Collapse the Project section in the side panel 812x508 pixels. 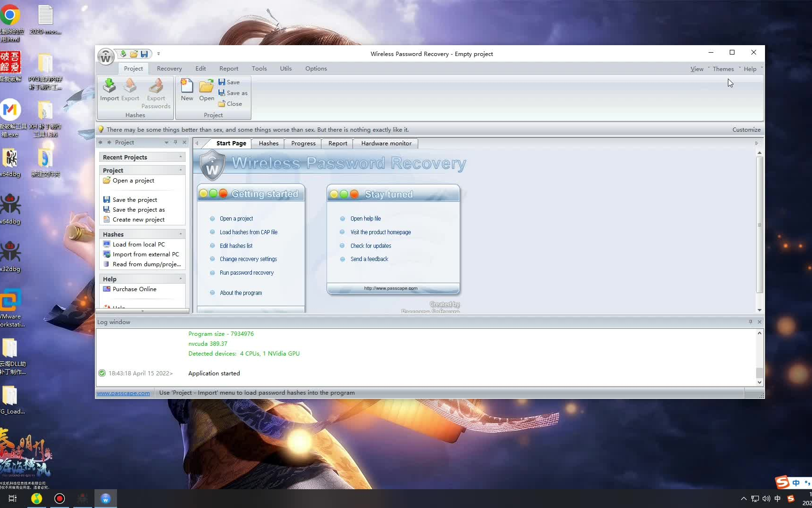tap(180, 170)
